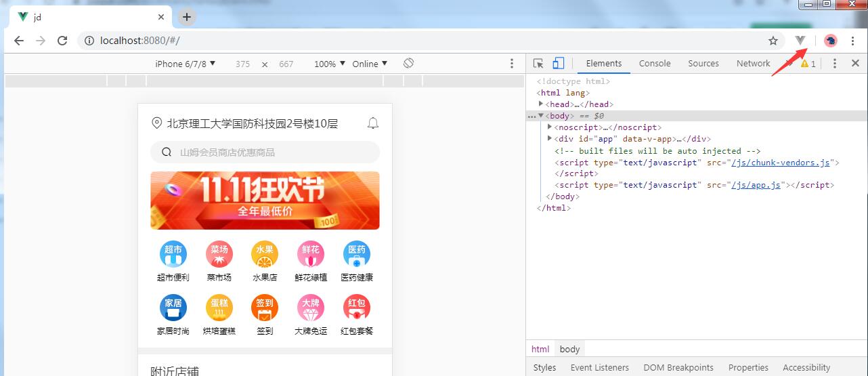Open a new browser tab

point(188,17)
